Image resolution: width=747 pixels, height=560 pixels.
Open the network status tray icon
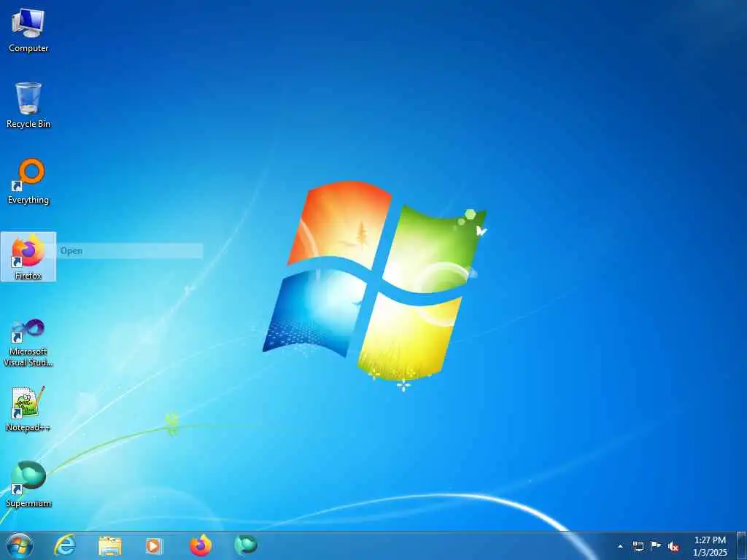pos(638,546)
